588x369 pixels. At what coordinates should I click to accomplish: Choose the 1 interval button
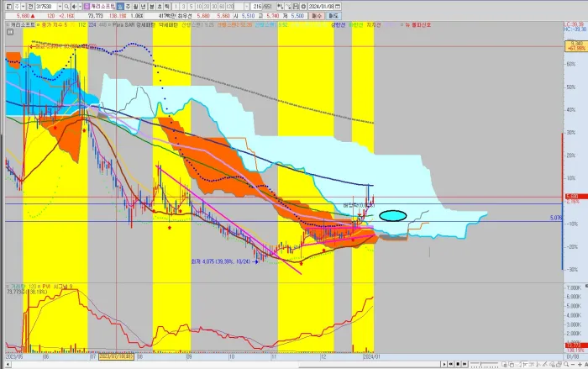(176, 7)
